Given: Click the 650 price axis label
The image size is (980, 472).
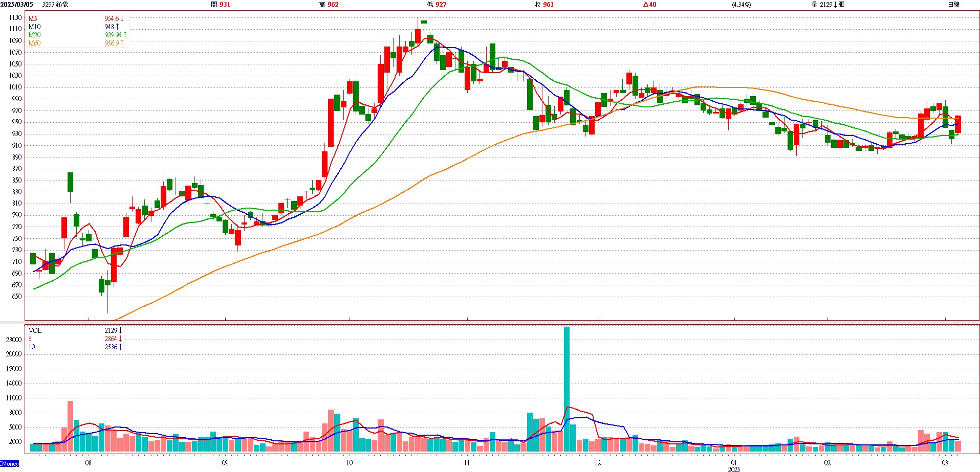Looking at the screenshot, I should click(17, 297).
